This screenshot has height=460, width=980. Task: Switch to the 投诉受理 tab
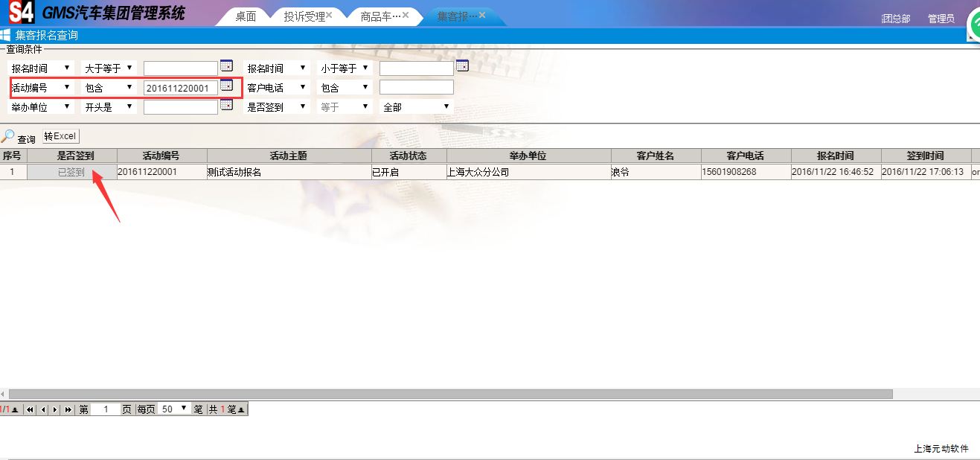[x=304, y=16]
